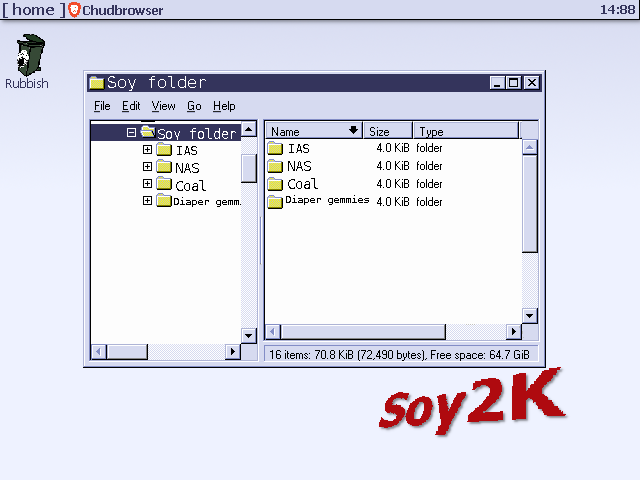Click the file list vertical scrollbar thumb
The image size is (640, 480).
point(529,204)
